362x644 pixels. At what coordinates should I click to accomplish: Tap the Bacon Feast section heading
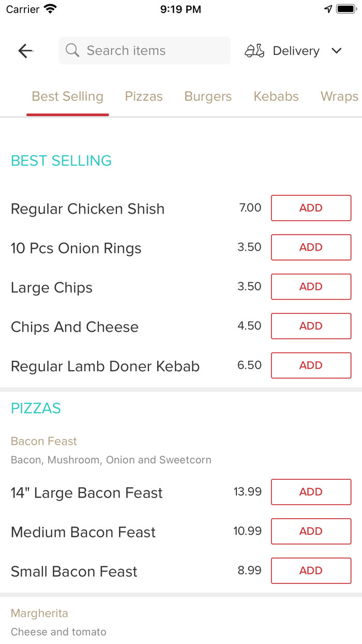point(43,441)
